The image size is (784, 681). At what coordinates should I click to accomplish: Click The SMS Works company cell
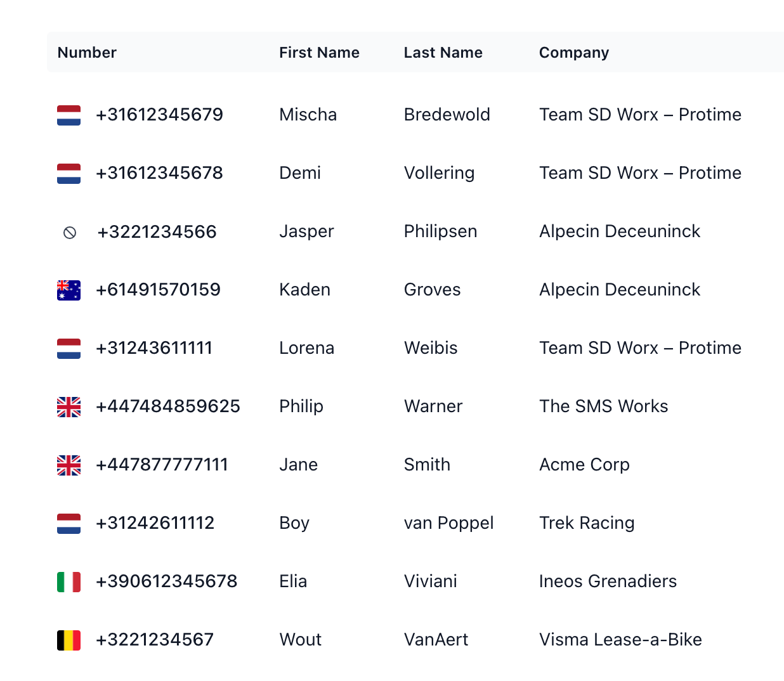(603, 406)
